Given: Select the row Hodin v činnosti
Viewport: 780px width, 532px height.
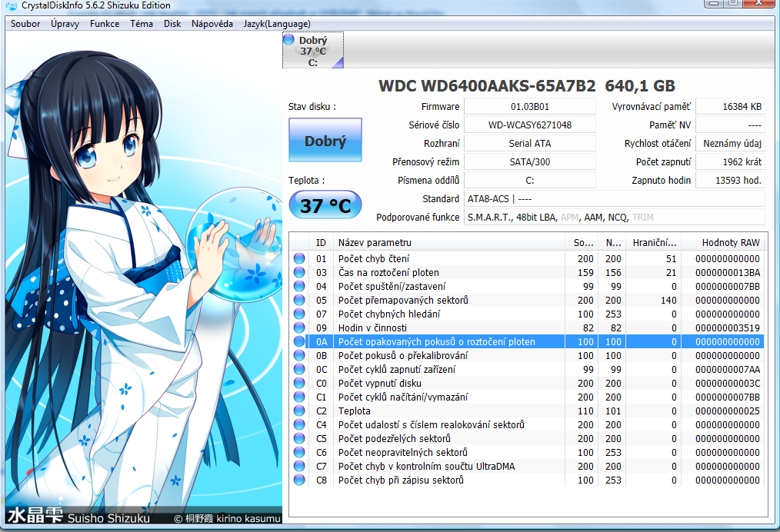Looking at the screenshot, I should tap(527, 328).
